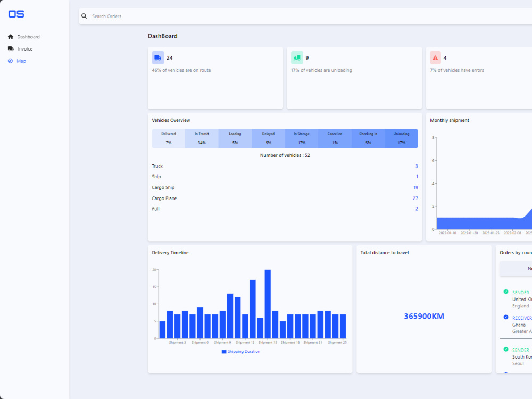Toggle the Shipping Duration legend square
The width and height of the screenshot is (532, 399).
[224, 352]
